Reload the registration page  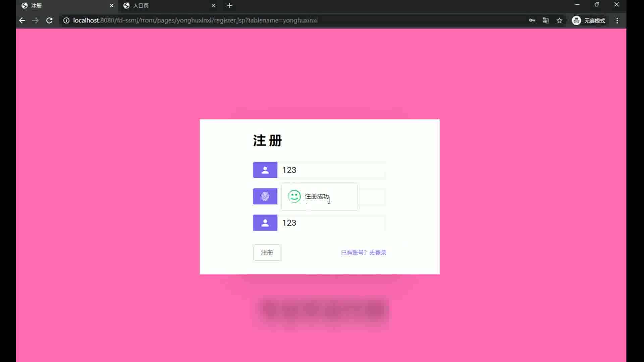click(49, 20)
